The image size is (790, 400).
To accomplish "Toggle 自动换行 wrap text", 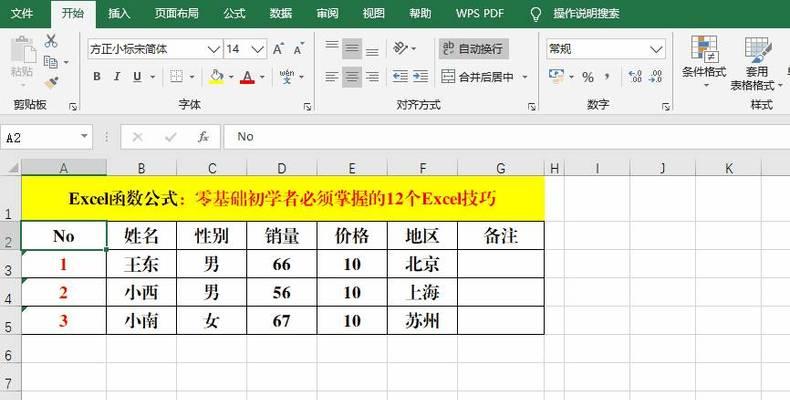I will [474, 49].
